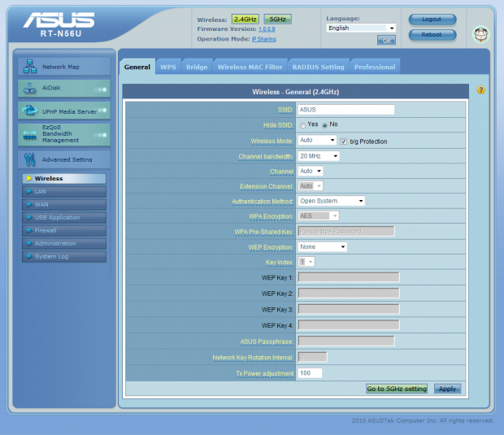Click the WEP Key 4 field

[349, 325]
